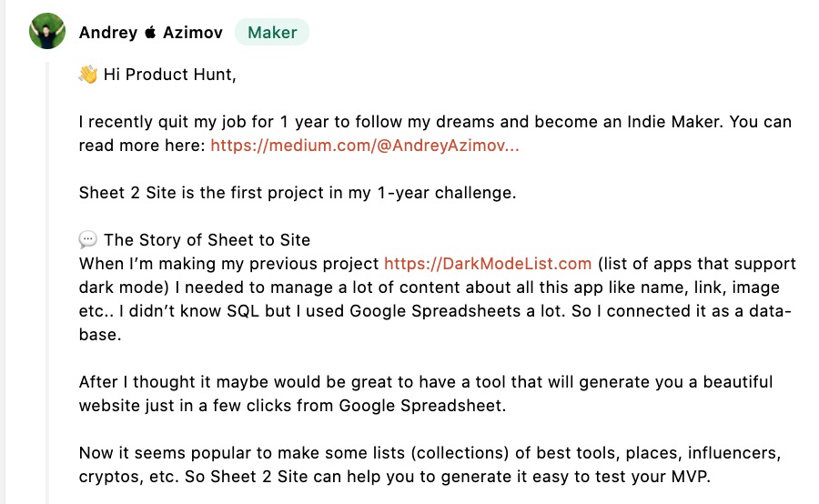Click the waving hand emoji
Viewport: 819px width, 504px height.
click(x=88, y=75)
